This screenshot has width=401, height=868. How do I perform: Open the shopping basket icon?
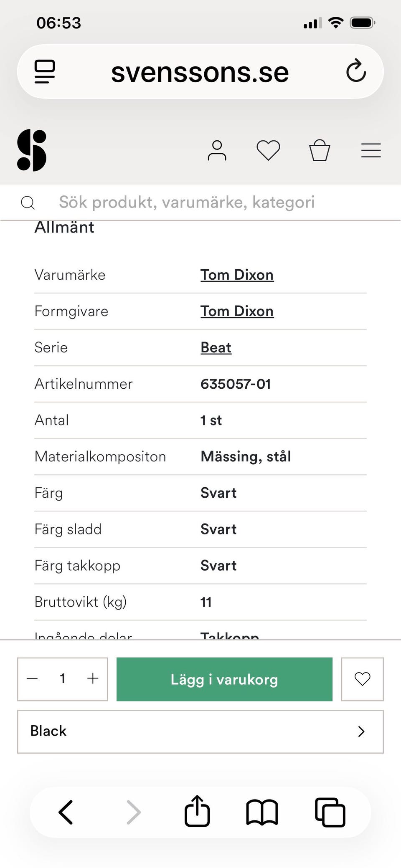point(320,150)
